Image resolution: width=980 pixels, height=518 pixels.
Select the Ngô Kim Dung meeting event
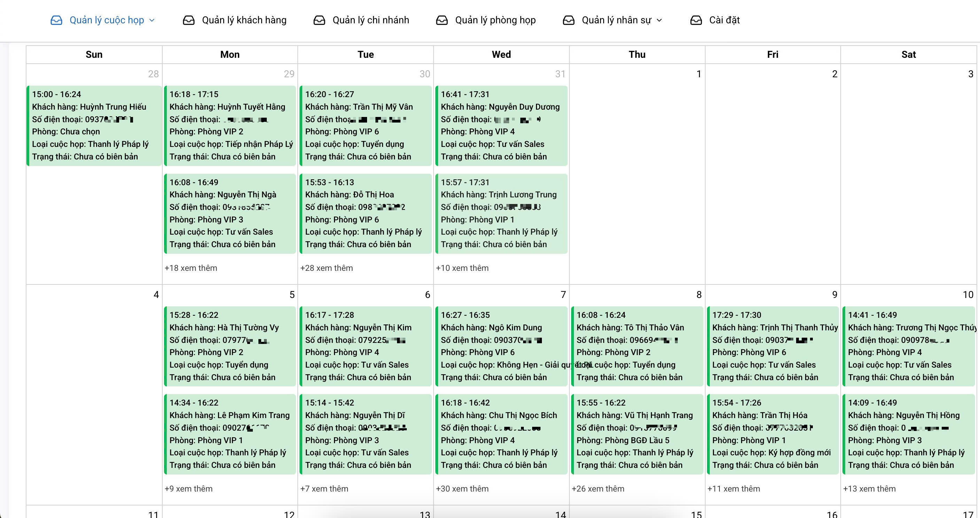pos(501,346)
